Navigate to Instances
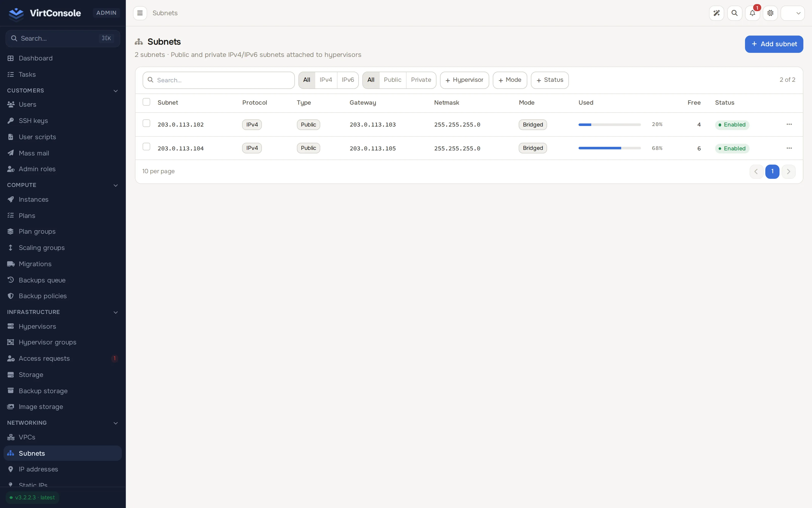 pos(63,199)
